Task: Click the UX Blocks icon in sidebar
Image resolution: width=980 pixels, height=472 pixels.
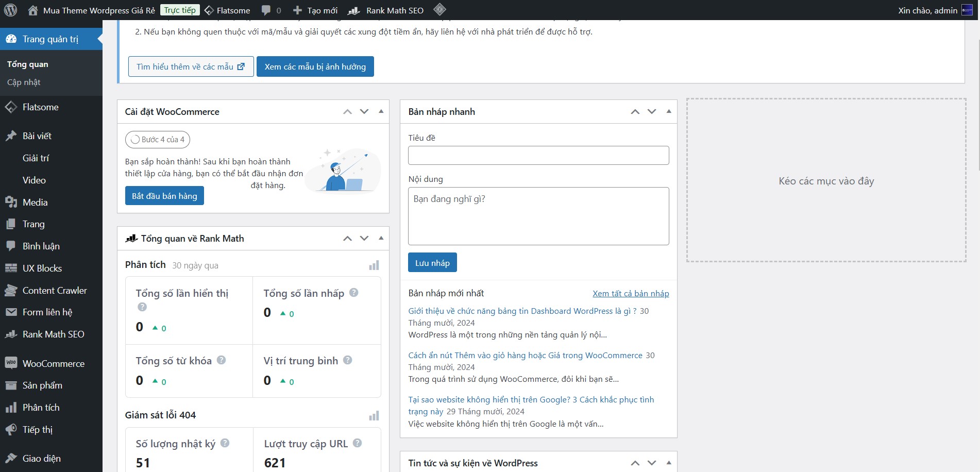Action: (11, 268)
